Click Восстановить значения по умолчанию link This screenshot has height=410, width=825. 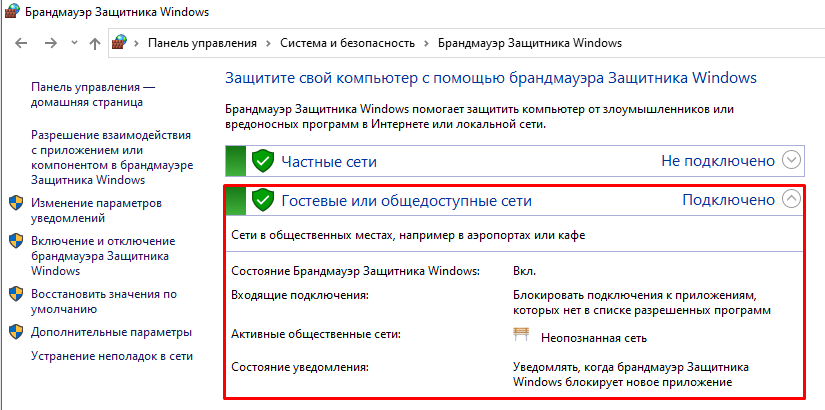click(103, 301)
